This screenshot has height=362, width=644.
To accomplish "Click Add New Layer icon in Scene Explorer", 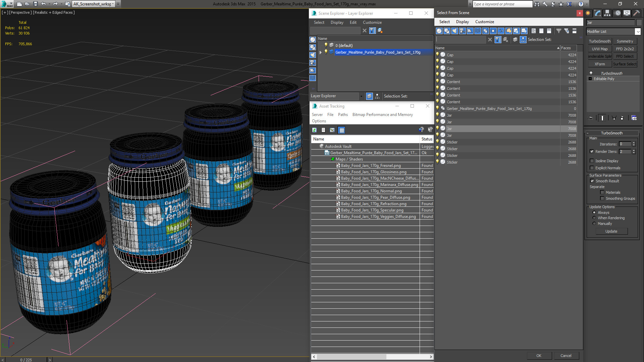I will click(x=380, y=31).
